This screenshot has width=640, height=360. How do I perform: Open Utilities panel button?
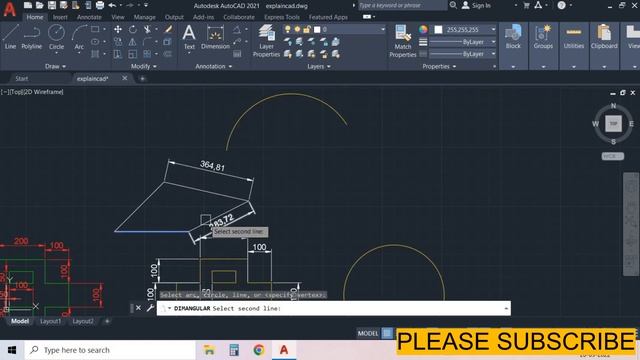point(573,37)
